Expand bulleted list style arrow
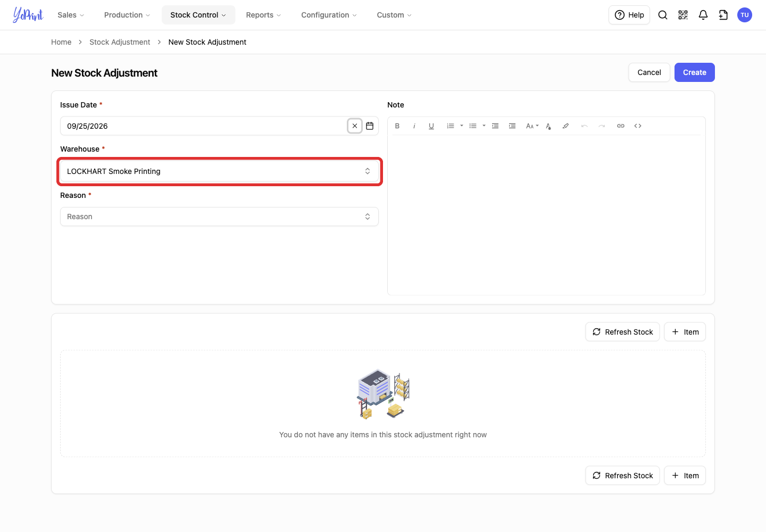Viewport: 766px width, 532px height. coord(484,126)
